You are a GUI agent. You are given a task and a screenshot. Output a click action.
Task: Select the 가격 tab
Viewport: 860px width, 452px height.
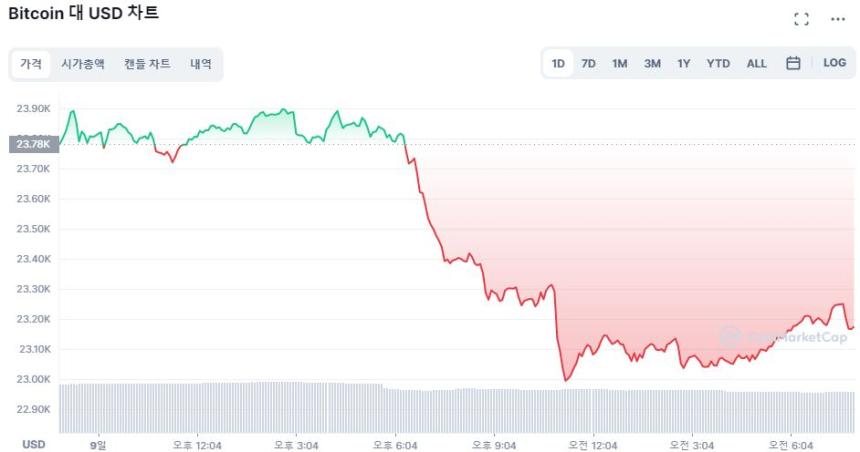point(31,64)
